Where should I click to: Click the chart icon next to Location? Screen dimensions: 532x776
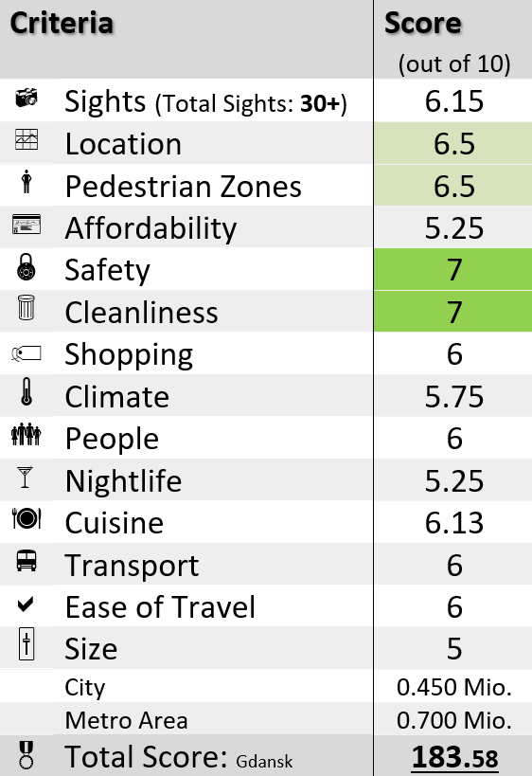tap(27, 139)
